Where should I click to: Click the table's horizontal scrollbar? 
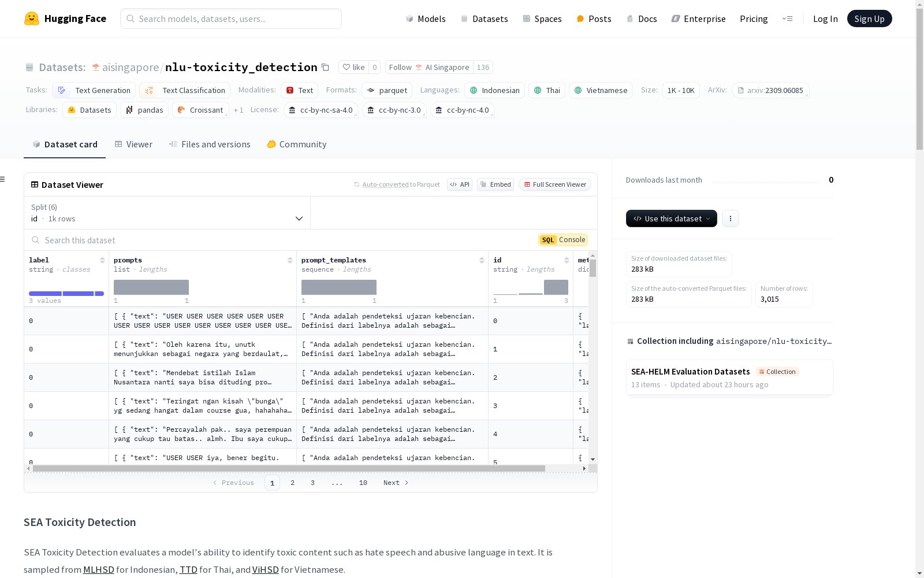(x=289, y=468)
